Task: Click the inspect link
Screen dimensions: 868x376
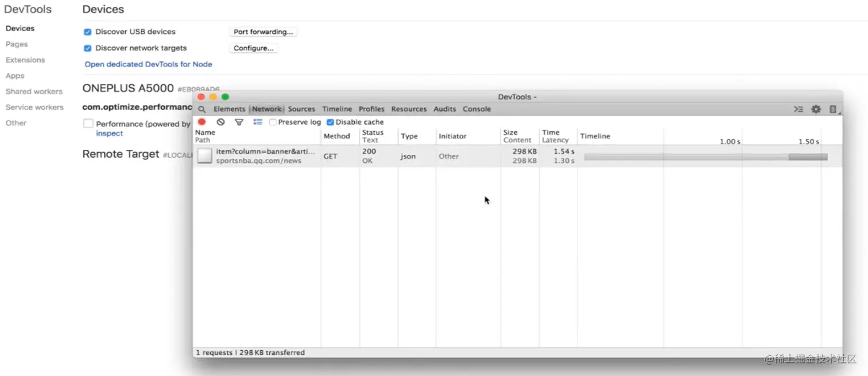Action: (110, 133)
